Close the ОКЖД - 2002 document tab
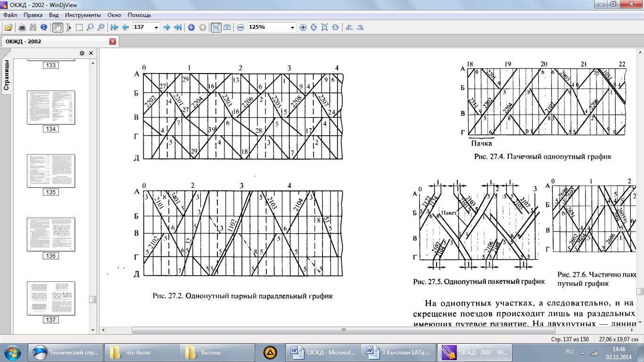644x362 pixels. (x=113, y=41)
